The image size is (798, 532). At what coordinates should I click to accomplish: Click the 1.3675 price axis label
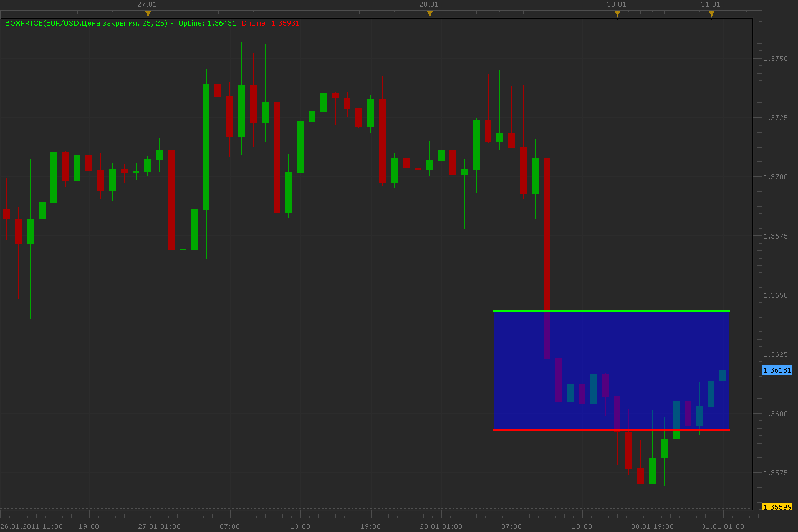pos(776,236)
